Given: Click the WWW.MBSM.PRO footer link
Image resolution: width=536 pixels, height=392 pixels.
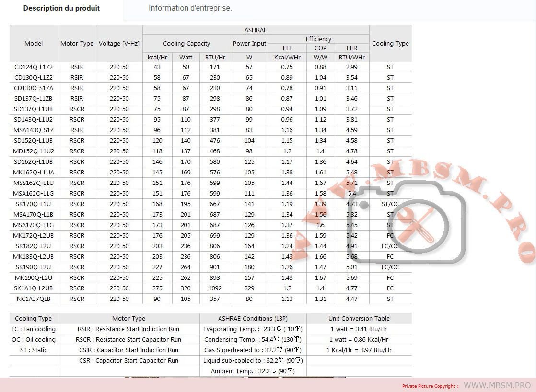Looking at the screenshot, I should point(497,385).
